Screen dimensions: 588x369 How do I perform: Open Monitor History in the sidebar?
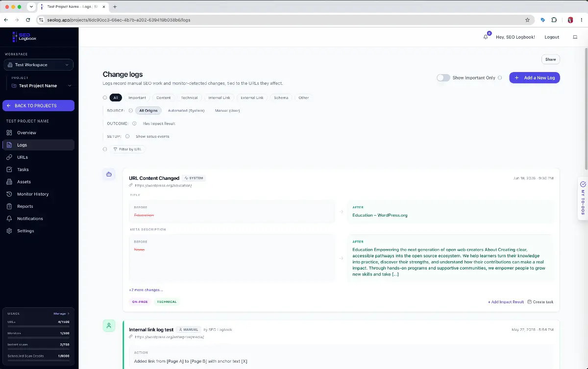(x=38, y=194)
